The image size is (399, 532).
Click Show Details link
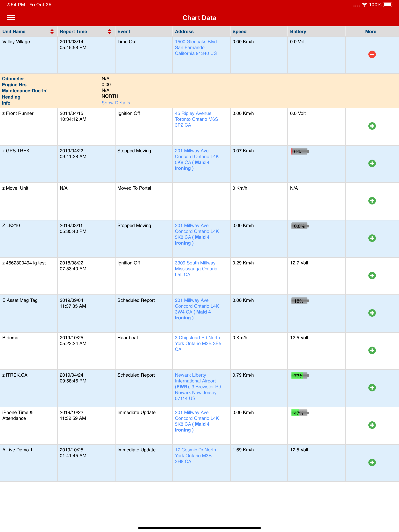(116, 103)
